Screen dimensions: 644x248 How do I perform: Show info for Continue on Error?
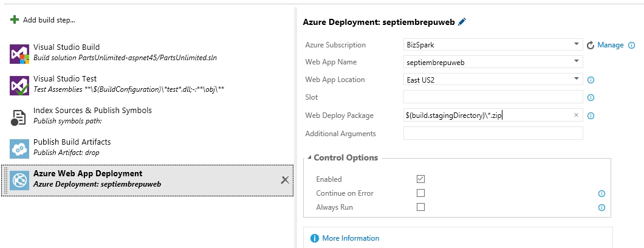pos(601,194)
